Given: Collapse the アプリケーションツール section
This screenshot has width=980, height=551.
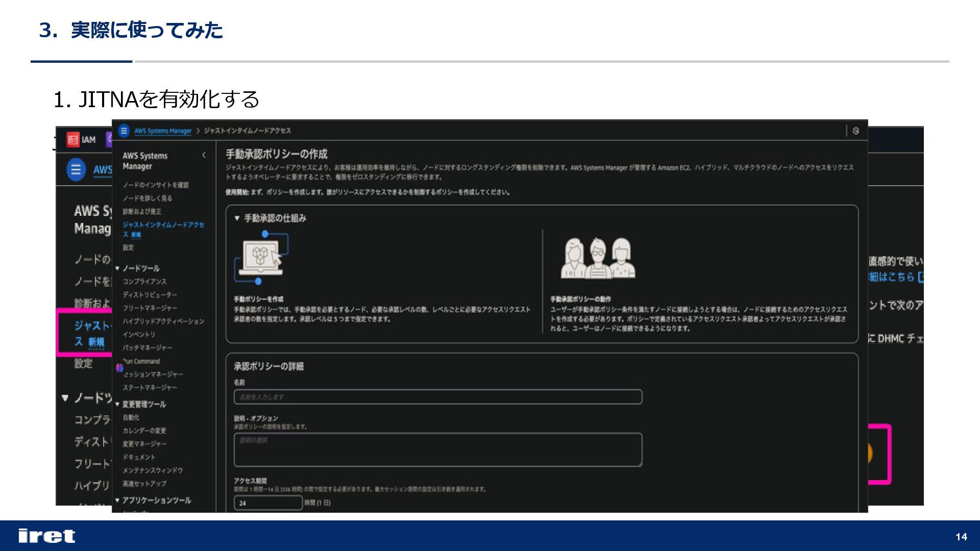Looking at the screenshot, I should [117, 500].
